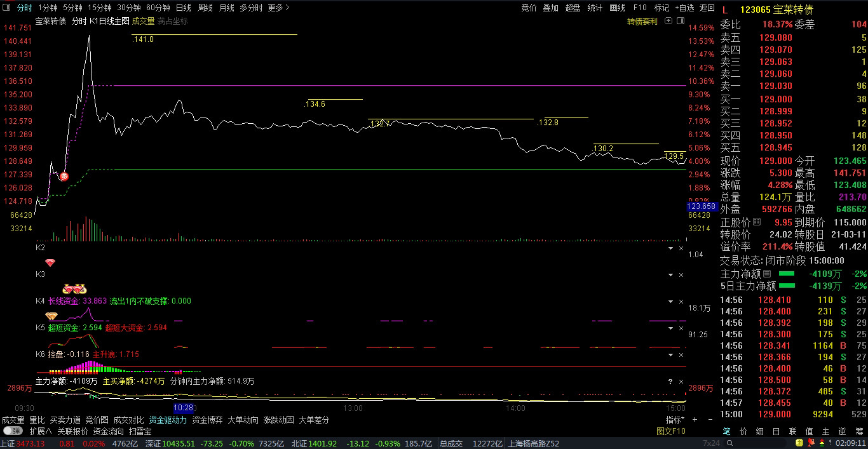The width and height of the screenshot is (868, 449).
Task: Click the 卖一 price 129.030
Action: pyautogui.click(x=776, y=86)
